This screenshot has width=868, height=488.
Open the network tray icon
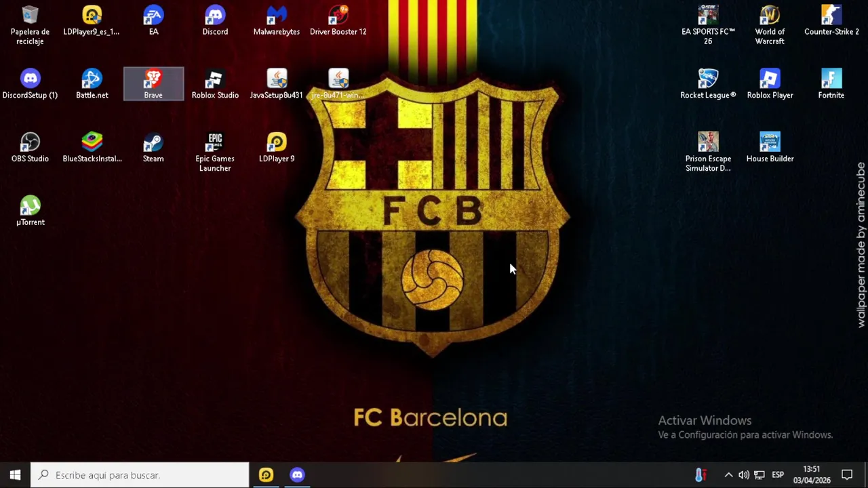(759, 475)
